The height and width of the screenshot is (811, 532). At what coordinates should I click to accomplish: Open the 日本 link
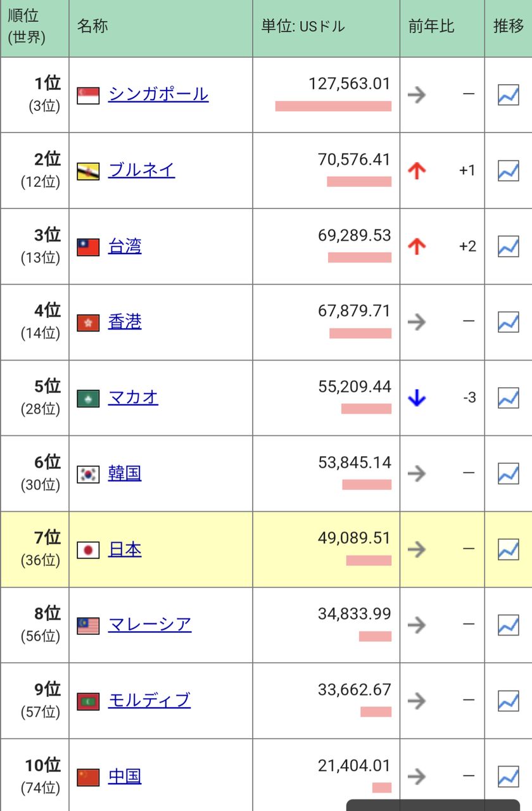[x=125, y=549]
